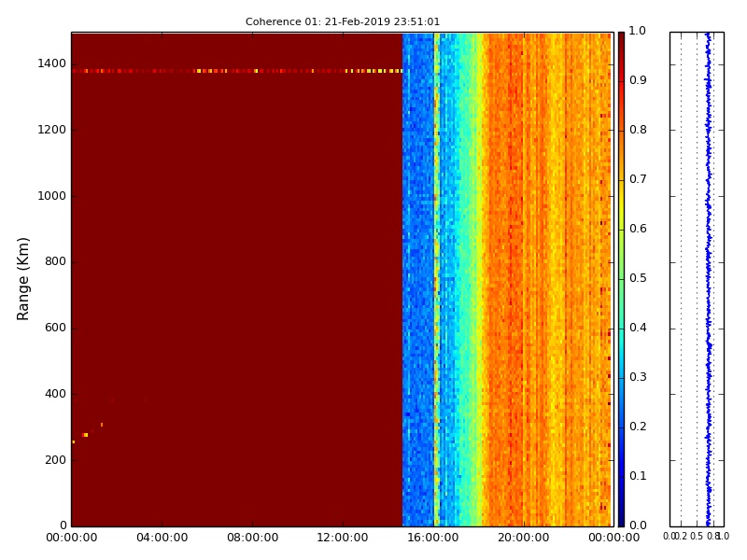Click the colorbar 0.7 label
The image size is (747, 560).
[638, 179]
